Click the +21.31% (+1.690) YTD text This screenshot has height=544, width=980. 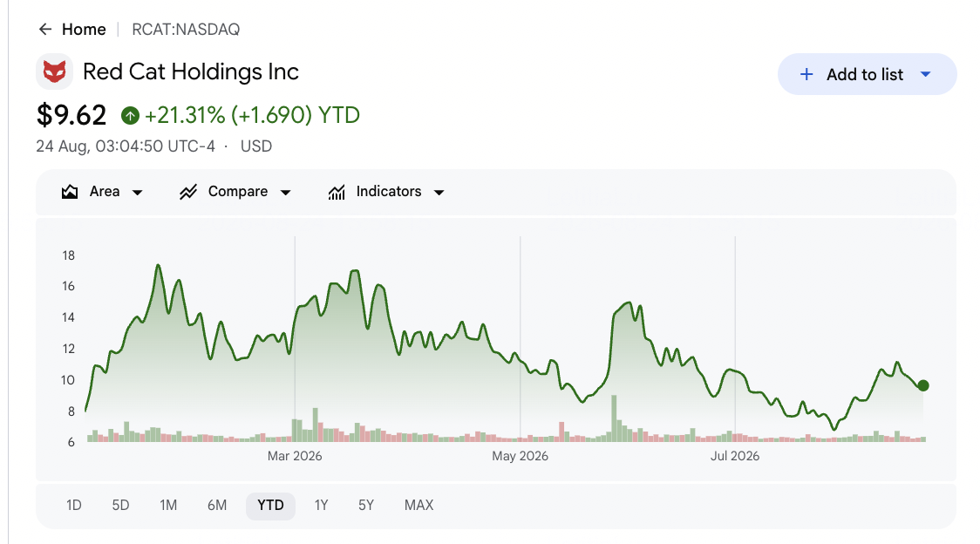point(253,115)
